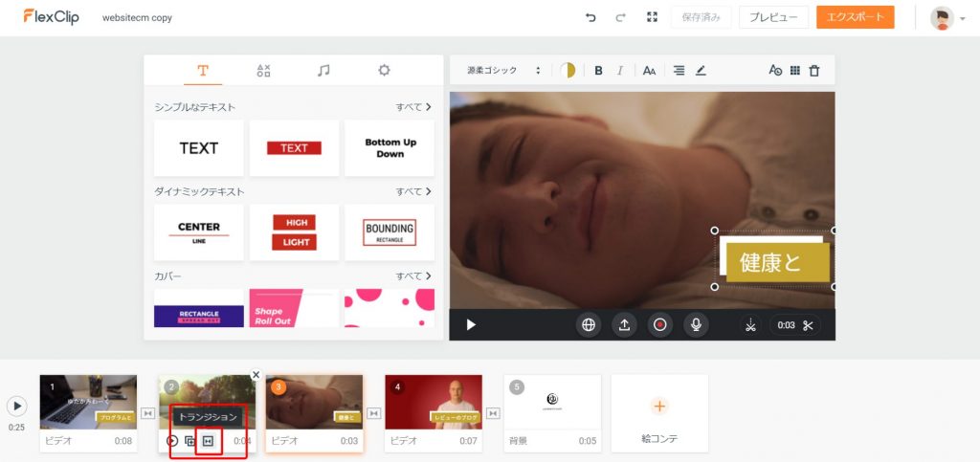
Task: Switch to the music tab
Action: pos(323,70)
